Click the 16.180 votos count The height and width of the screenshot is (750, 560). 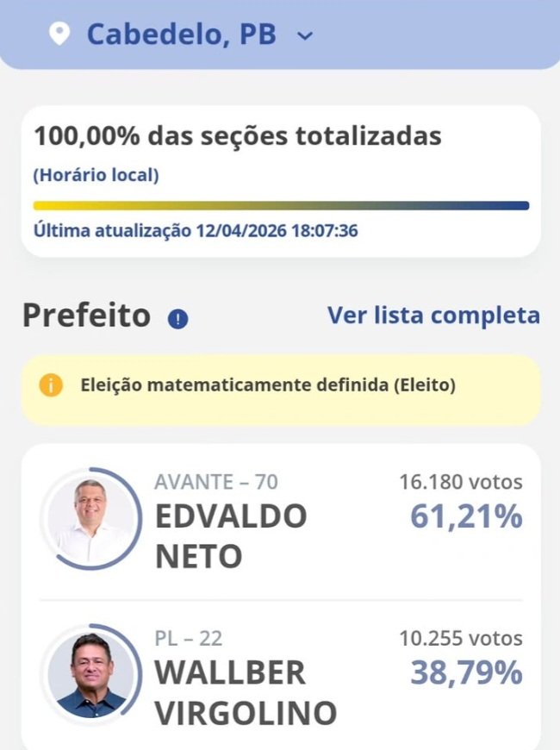460,483
